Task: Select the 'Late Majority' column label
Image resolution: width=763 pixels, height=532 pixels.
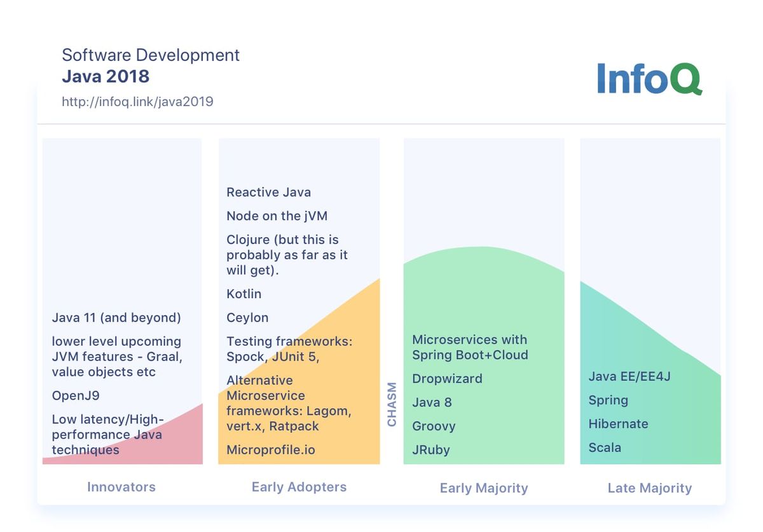Action: pos(650,488)
